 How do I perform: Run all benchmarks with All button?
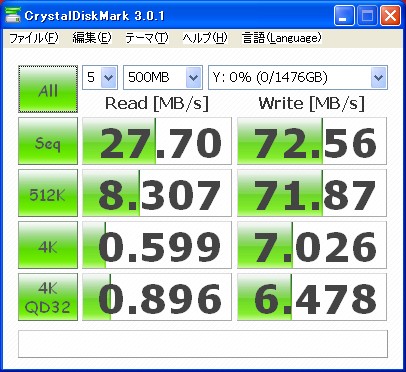click(48, 89)
